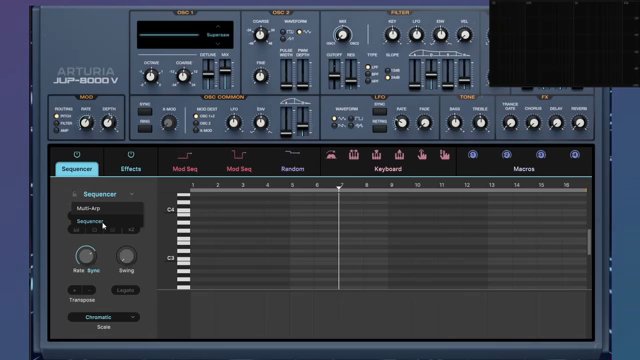Image resolution: width=640 pixels, height=360 pixels.
Task: Click the C4 key on piano roll
Action: click(x=183, y=210)
